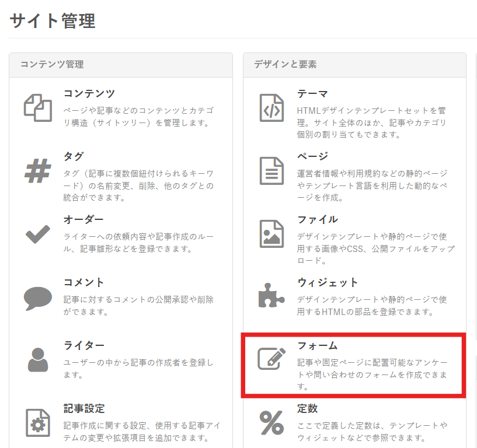Click the コメント speech bubble icon

coord(38,297)
